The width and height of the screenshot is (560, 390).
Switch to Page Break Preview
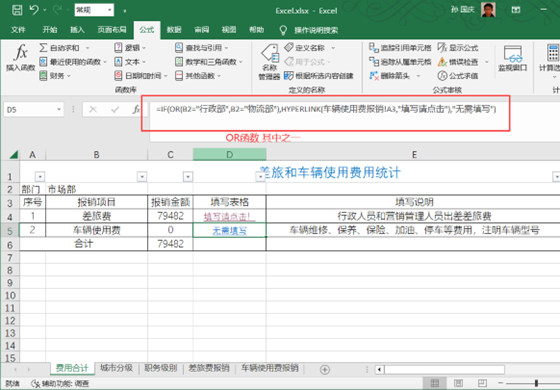[482, 383]
